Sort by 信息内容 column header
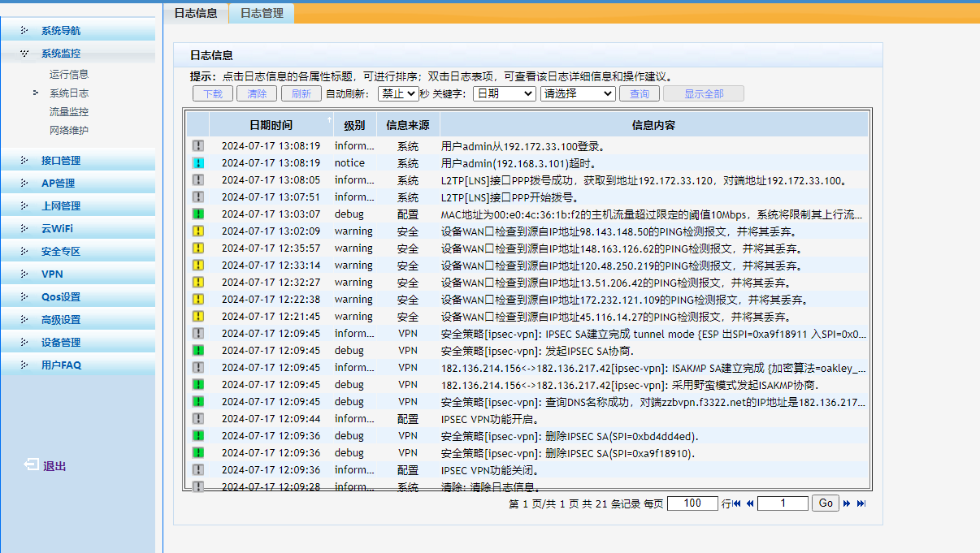 654,125
